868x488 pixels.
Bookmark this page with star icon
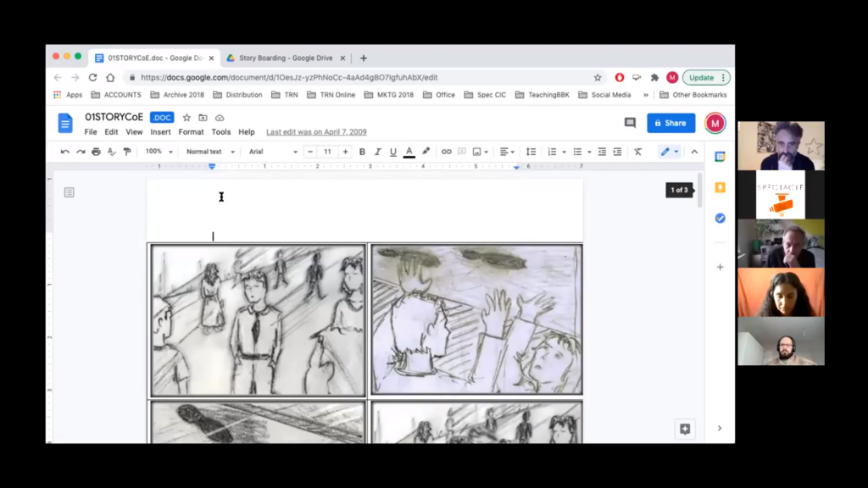coord(598,77)
